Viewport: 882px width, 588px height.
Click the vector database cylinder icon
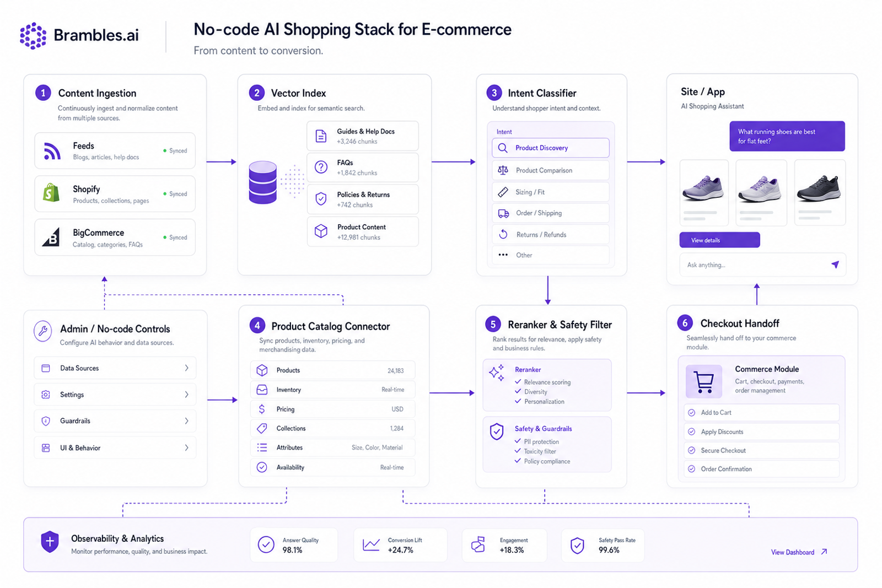point(263,182)
